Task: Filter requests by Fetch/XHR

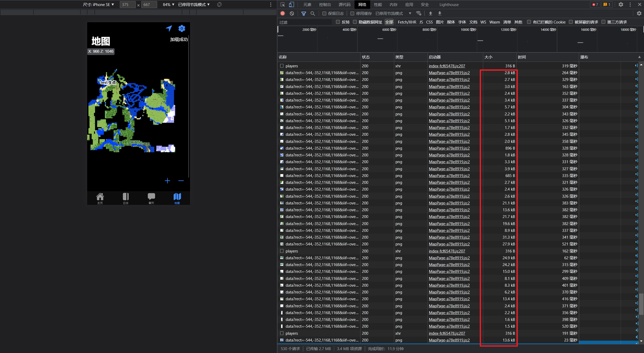Action: coord(407,22)
